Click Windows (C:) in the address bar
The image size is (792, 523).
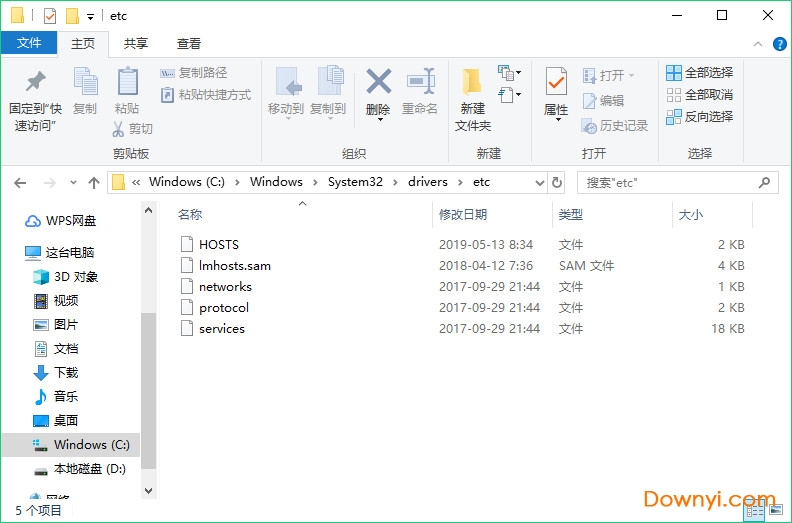187,182
